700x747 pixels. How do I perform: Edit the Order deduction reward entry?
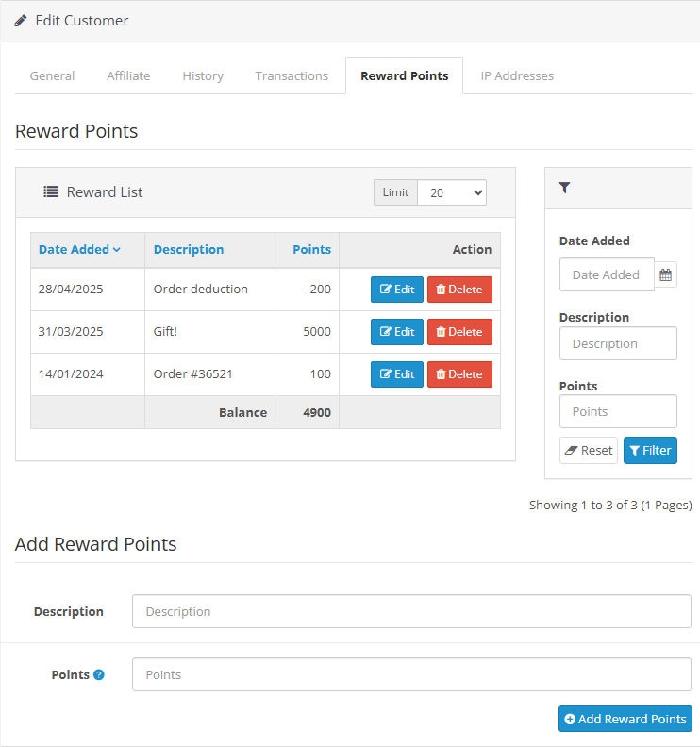tap(396, 290)
